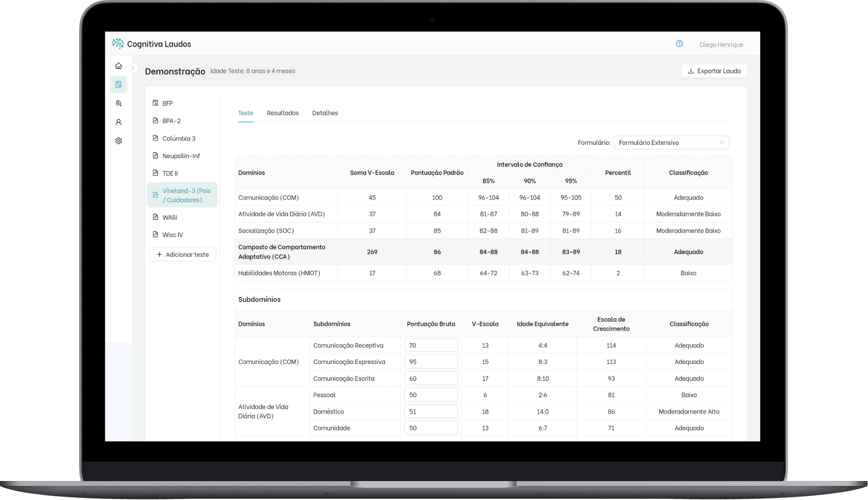Screen dimensions: 868x500
Task: Click the Cognitiva Laudos logo icon
Action: pyautogui.click(x=118, y=43)
